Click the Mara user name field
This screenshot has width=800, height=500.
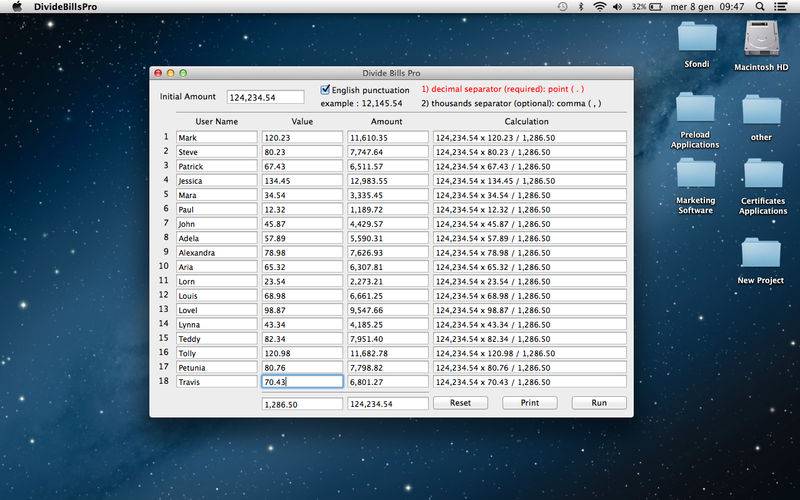tap(217, 195)
